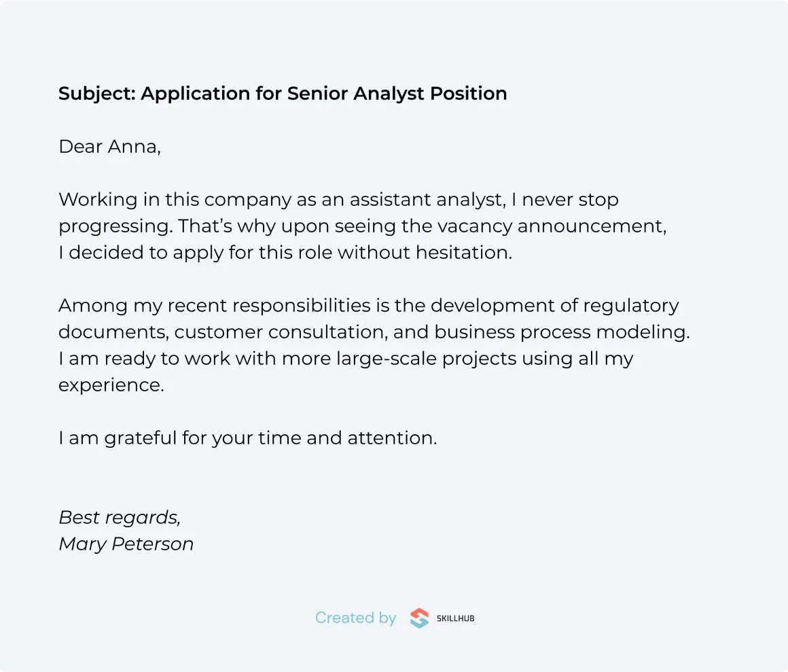The height and width of the screenshot is (672, 788).
Task: Click the phrase "business process modeling"
Action: pyautogui.click(x=560, y=332)
